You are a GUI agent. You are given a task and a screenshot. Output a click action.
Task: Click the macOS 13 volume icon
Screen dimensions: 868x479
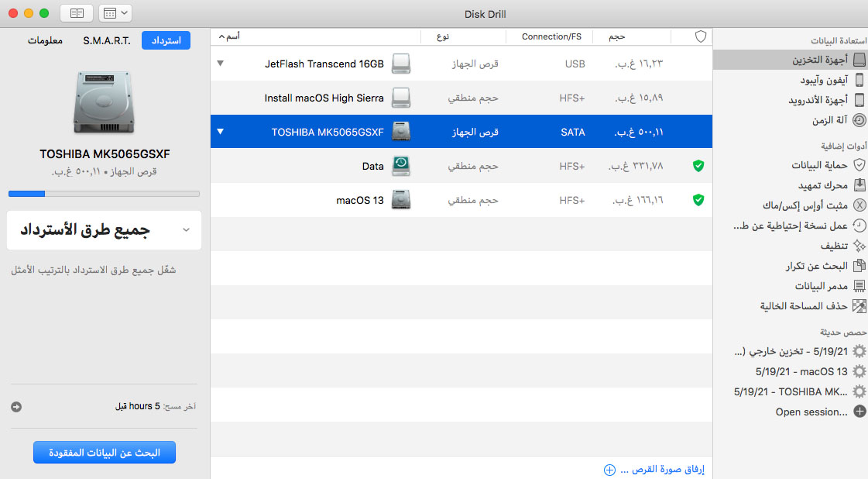401,200
